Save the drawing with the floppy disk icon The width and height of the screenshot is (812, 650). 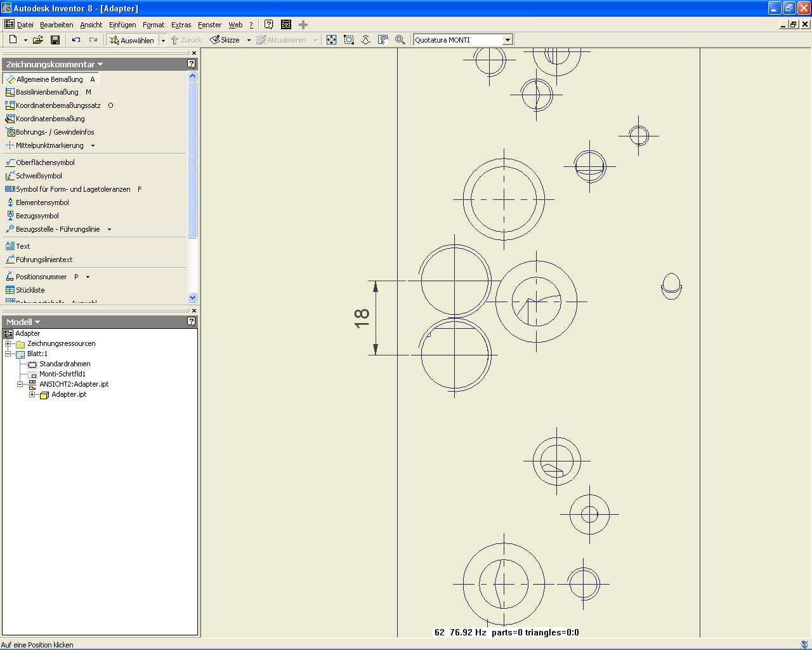55,40
